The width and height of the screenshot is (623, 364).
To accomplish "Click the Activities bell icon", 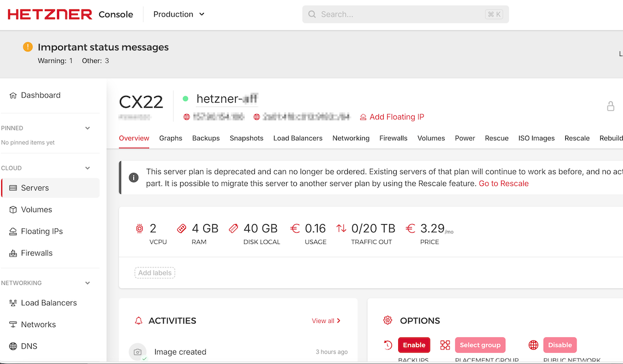I will tap(138, 321).
